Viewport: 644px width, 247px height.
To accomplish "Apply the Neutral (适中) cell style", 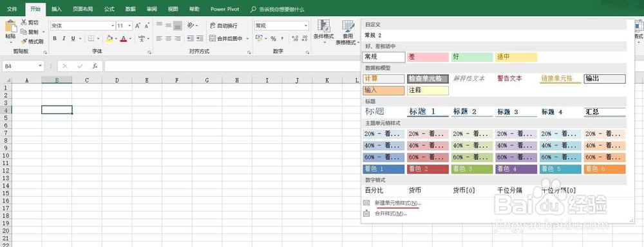I will 516,57.
